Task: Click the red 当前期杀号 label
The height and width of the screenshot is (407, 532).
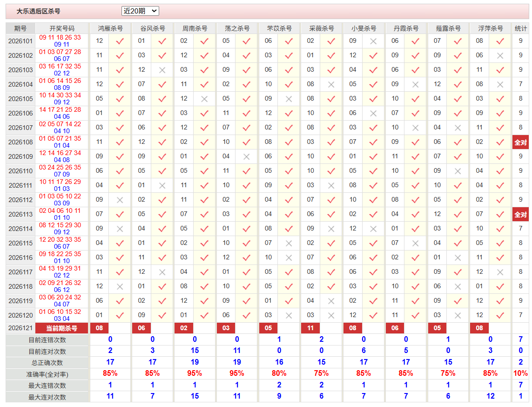Action: [x=62, y=328]
